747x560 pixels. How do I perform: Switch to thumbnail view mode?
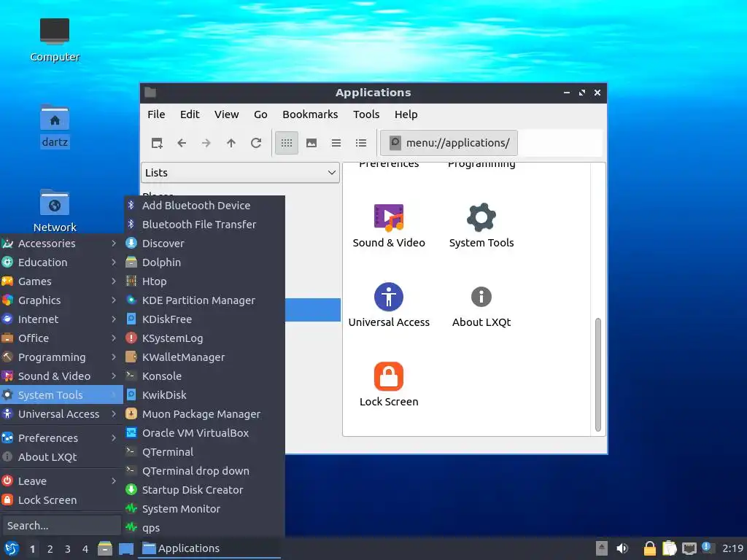(x=311, y=143)
